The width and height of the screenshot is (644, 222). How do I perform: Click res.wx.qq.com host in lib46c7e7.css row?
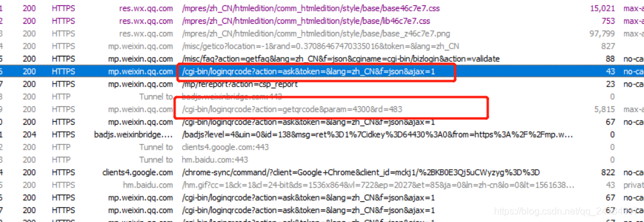point(146,21)
